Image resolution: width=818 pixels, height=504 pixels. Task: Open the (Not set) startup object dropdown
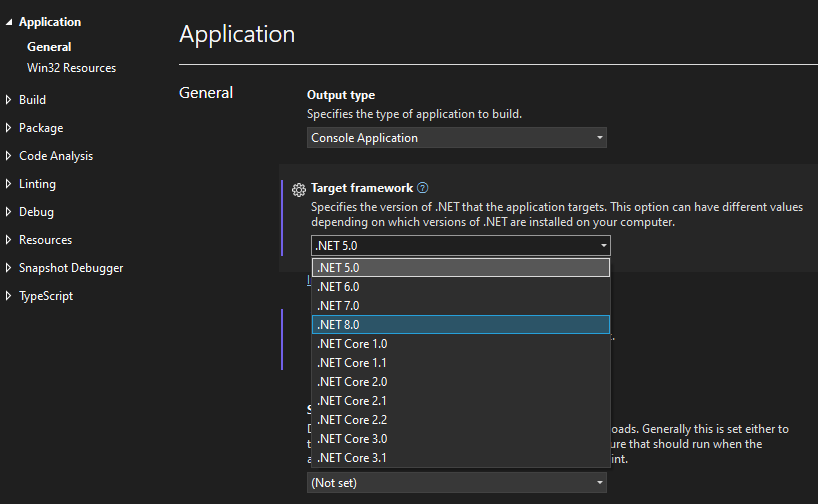[456, 483]
